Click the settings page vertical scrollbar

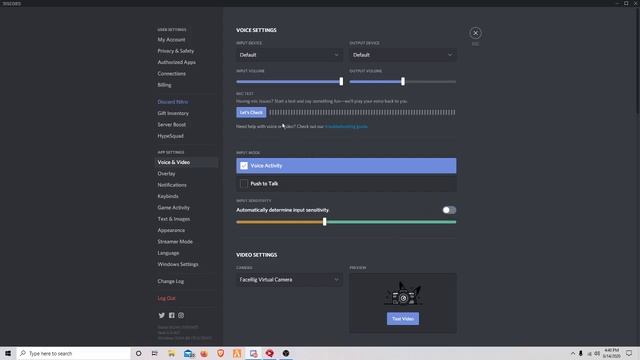pyautogui.click(x=638, y=61)
